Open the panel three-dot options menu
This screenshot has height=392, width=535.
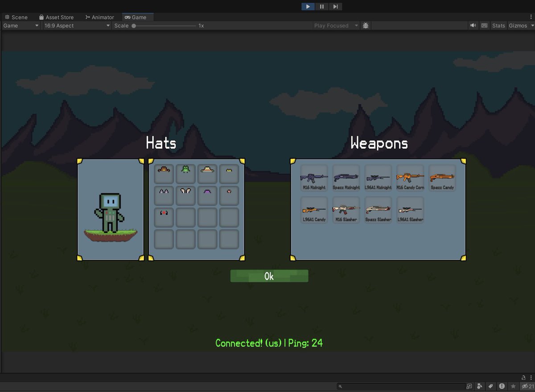(x=531, y=377)
